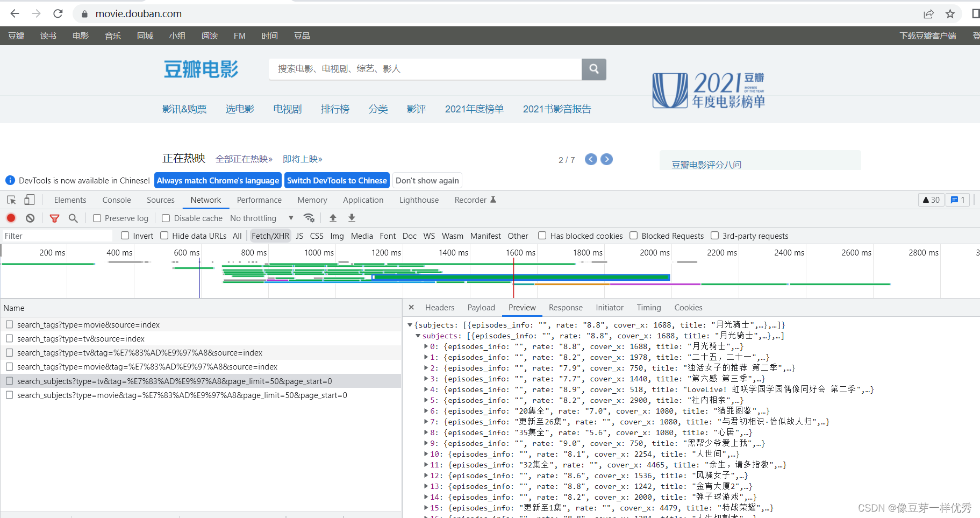Tick 3rd-party requests checkbox

point(714,236)
